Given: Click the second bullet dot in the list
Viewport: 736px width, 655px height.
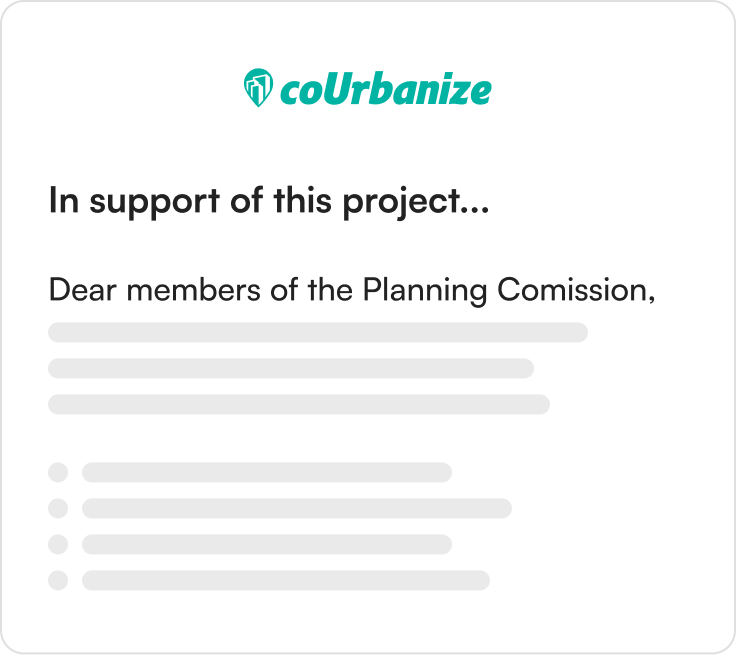Looking at the screenshot, I should pos(58,509).
